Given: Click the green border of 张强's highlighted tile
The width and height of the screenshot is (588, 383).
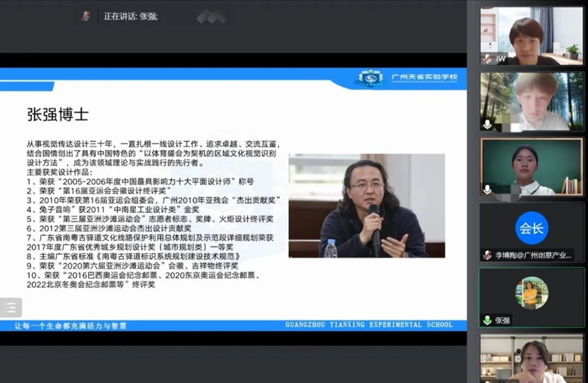Looking at the screenshot, I should 532,267.
